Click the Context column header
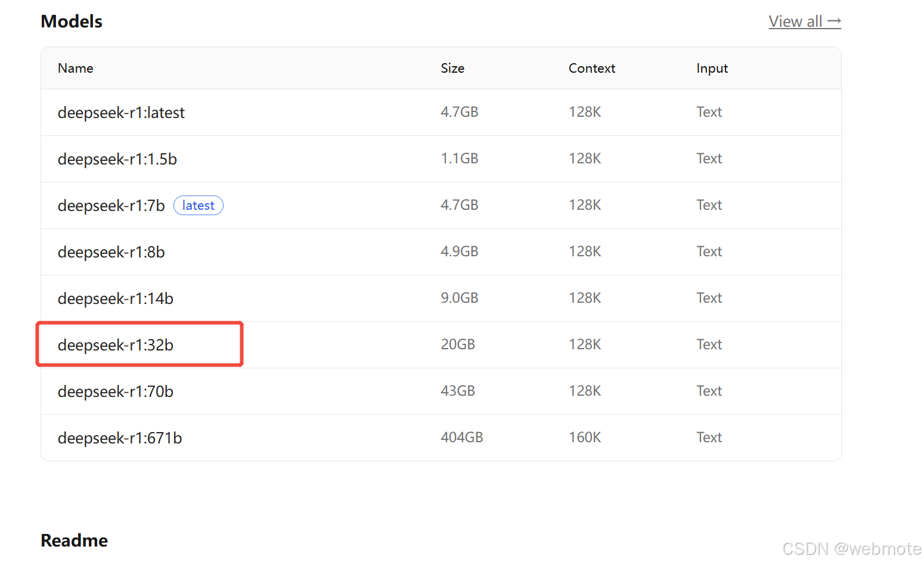Image resolution: width=924 pixels, height=565 pixels. 592,68
